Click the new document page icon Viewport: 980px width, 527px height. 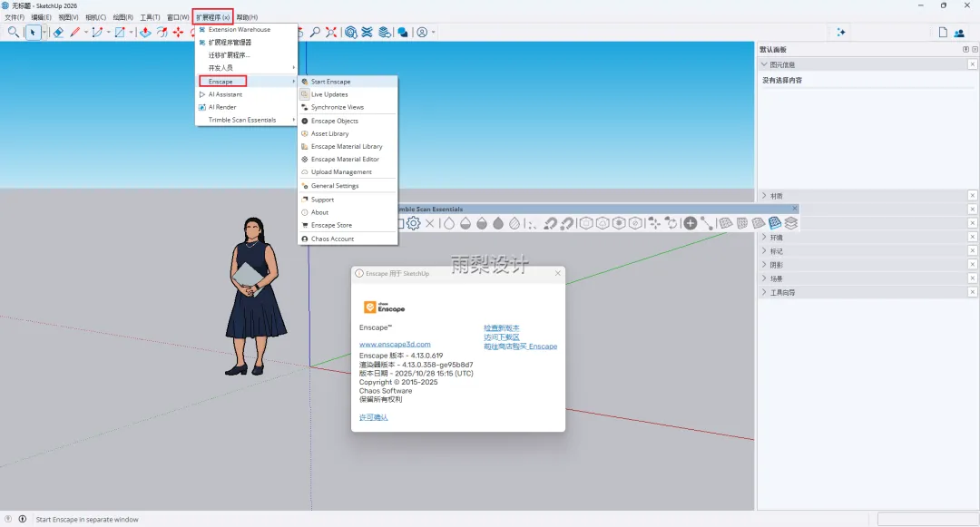tap(943, 32)
